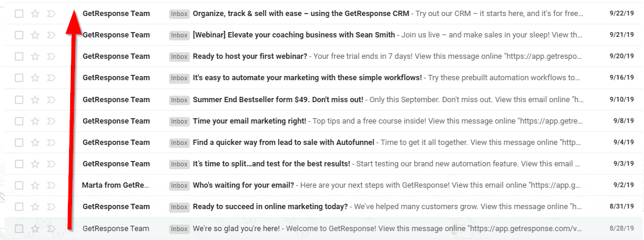
Task: Mark 'Time your email marketing right!' as important
Action: [51, 121]
